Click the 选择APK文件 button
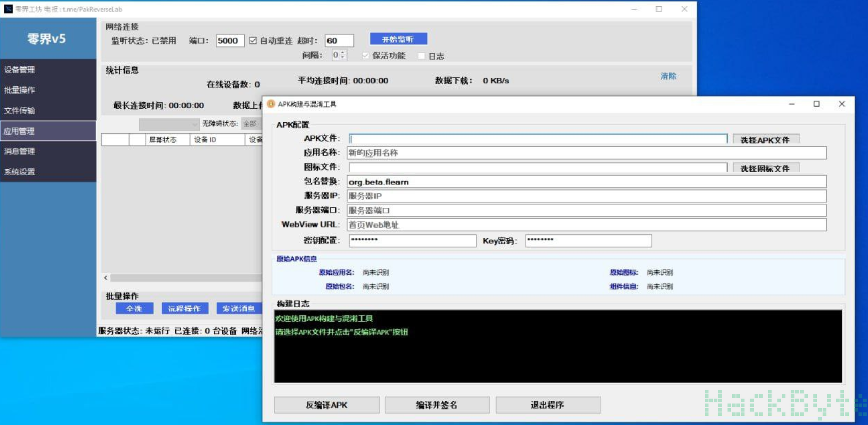 pos(766,140)
